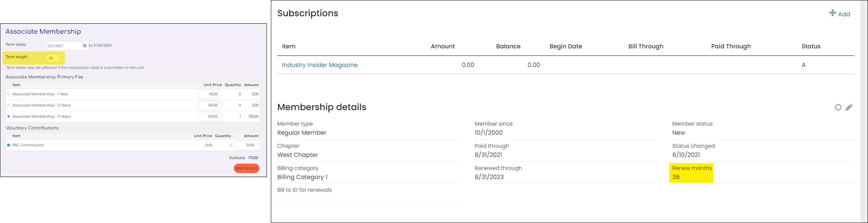Select Associate Membership - 2 Years option

tap(9, 105)
